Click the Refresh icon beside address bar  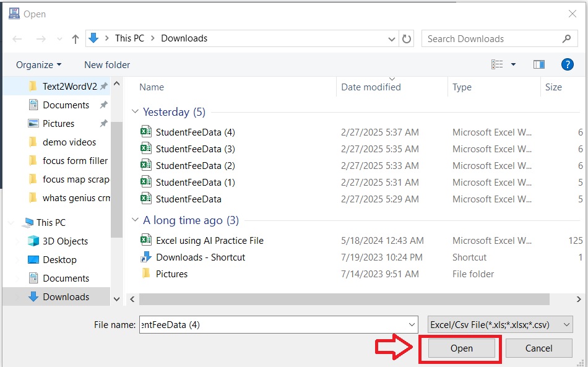pyautogui.click(x=407, y=38)
